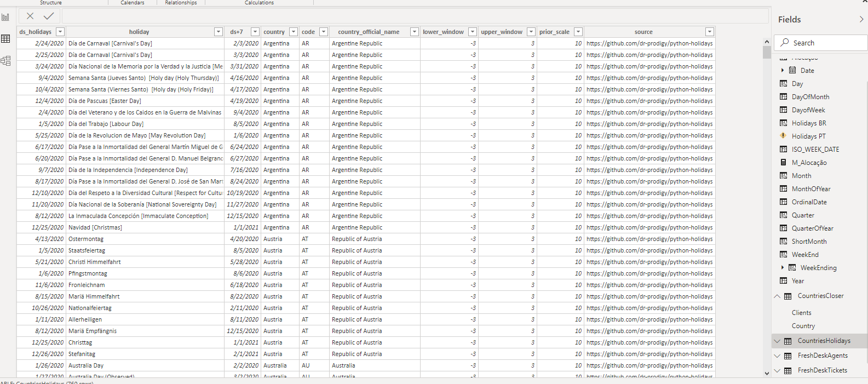Image resolution: width=868 pixels, height=384 pixels.
Task: Expand the FreshDeskTickets table
Action: coord(777,370)
